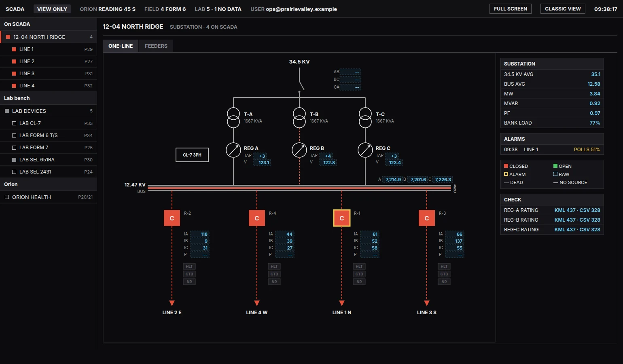Viewport: 623px width, 364px height.
Task: Click the R-3 recloser breaker symbol
Action: 427,218
